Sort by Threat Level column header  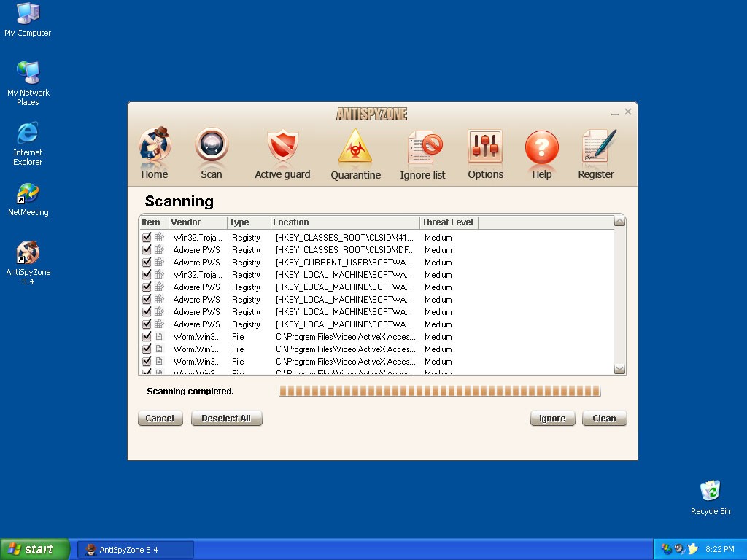pos(448,222)
